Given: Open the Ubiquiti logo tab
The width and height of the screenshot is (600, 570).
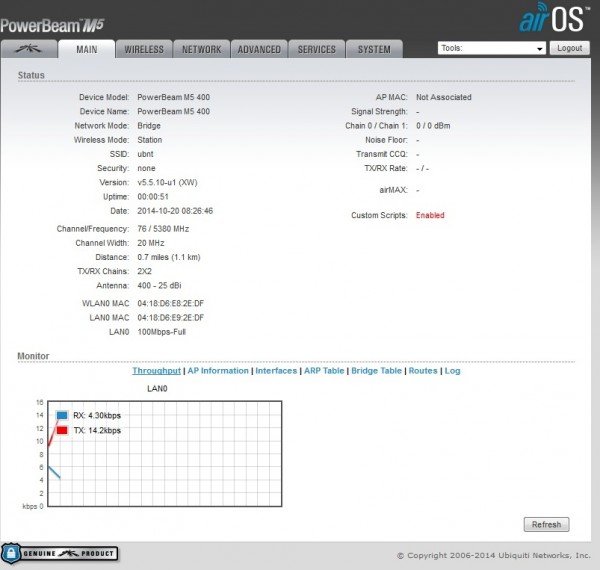Looking at the screenshot, I should [x=29, y=49].
